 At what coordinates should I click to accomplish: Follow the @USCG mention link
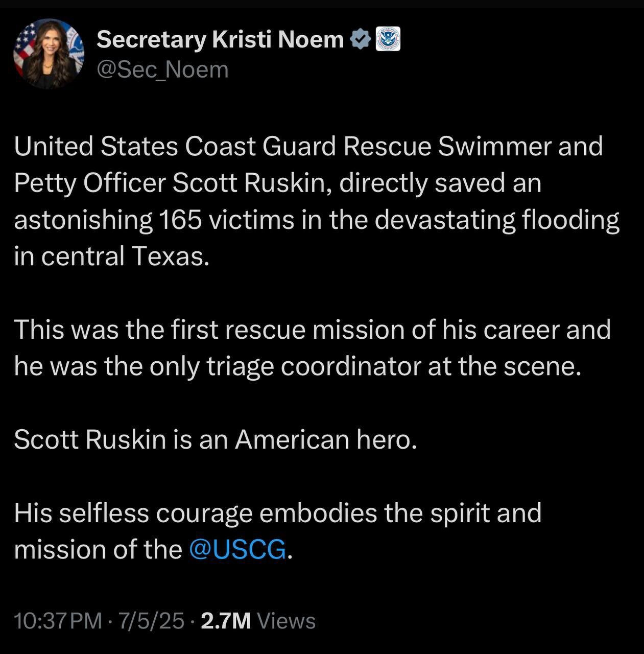238,550
